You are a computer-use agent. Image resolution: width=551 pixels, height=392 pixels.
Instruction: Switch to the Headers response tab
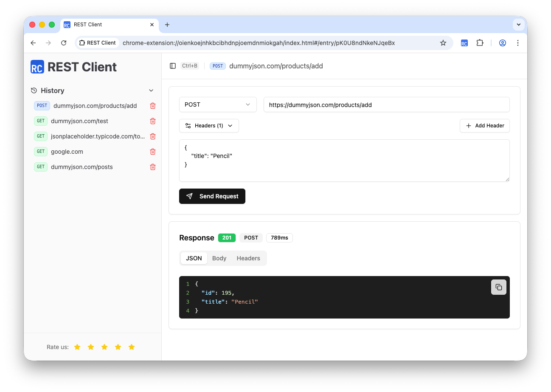click(248, 258)
